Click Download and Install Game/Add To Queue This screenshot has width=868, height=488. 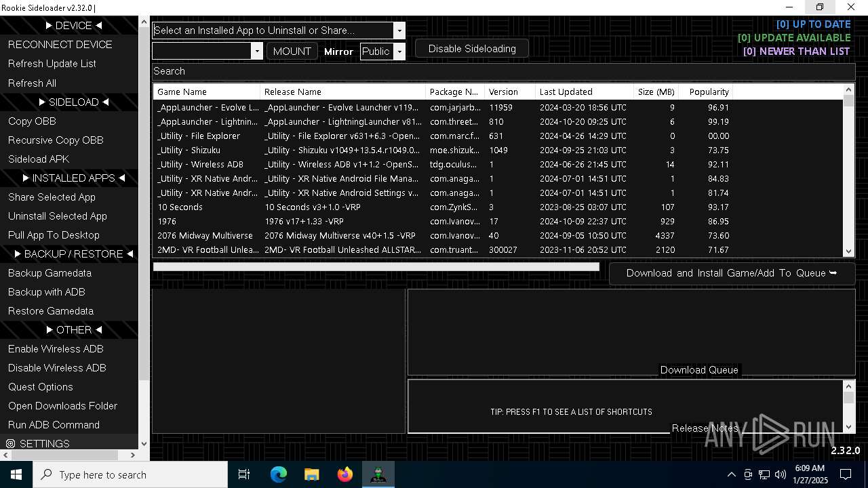(x=732, y=273)
